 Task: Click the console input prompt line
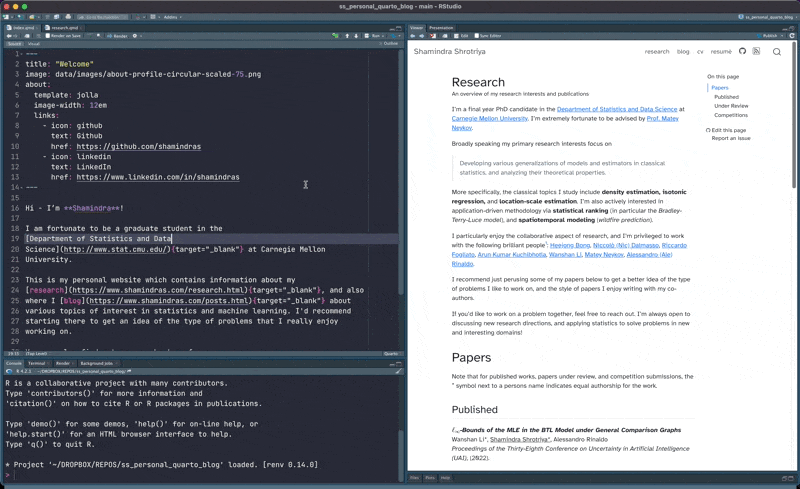(x=204, y=475)
